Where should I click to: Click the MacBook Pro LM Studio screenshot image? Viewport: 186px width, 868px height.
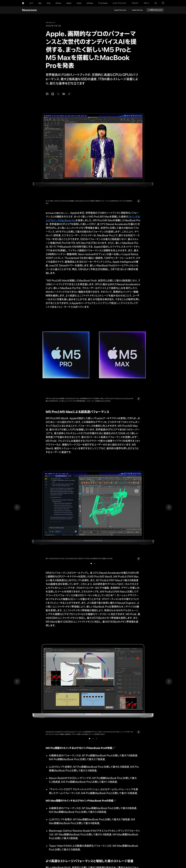pos(93,507)
